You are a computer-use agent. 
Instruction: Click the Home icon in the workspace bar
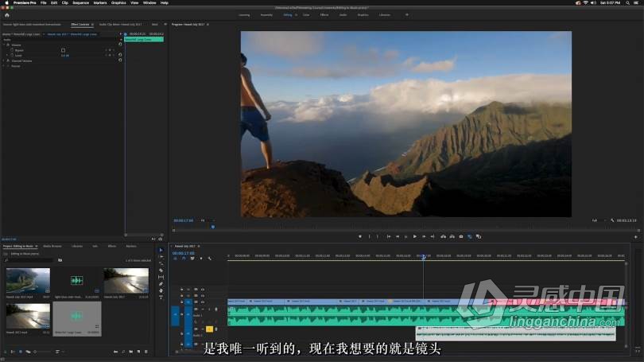click(7, 14)
